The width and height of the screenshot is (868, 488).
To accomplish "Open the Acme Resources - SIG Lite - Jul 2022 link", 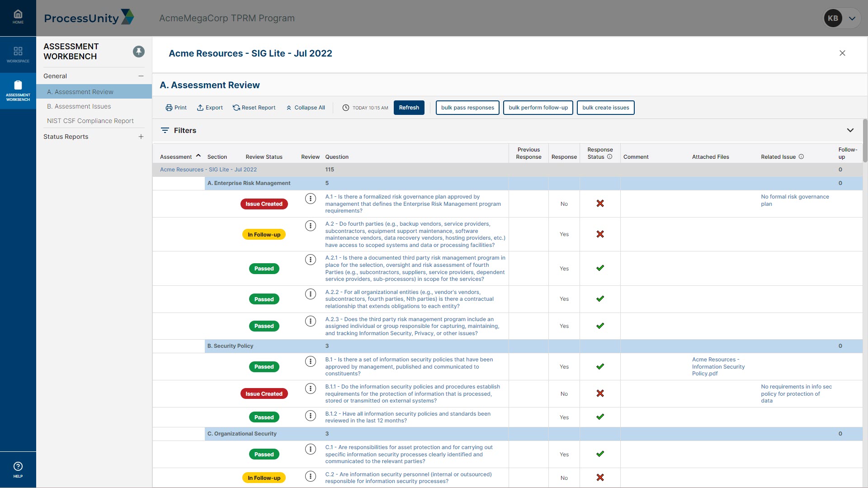I will [208, 170].
